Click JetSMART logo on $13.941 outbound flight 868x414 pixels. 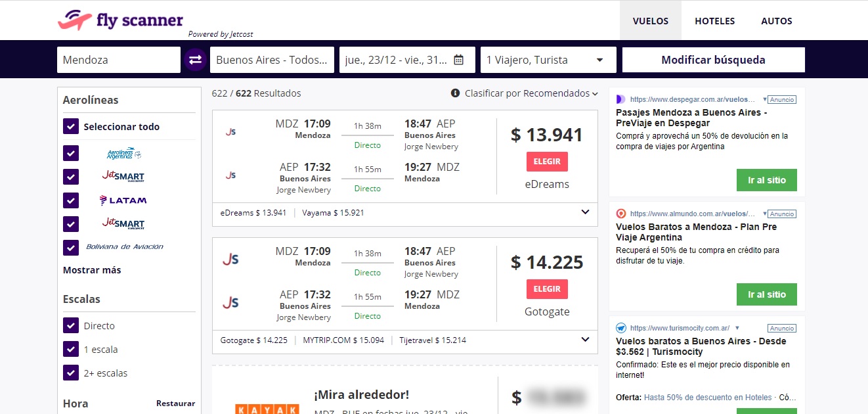[x=230, y=131]
